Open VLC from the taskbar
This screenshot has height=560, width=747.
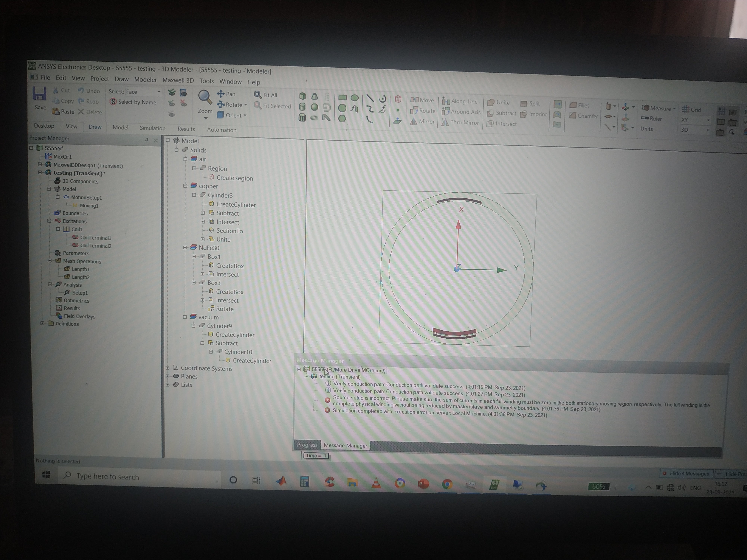pos(376,483)
